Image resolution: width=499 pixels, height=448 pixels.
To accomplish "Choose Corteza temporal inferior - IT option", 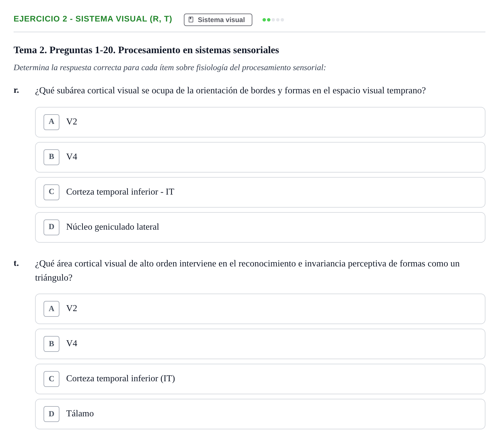I will click(260, 192).
